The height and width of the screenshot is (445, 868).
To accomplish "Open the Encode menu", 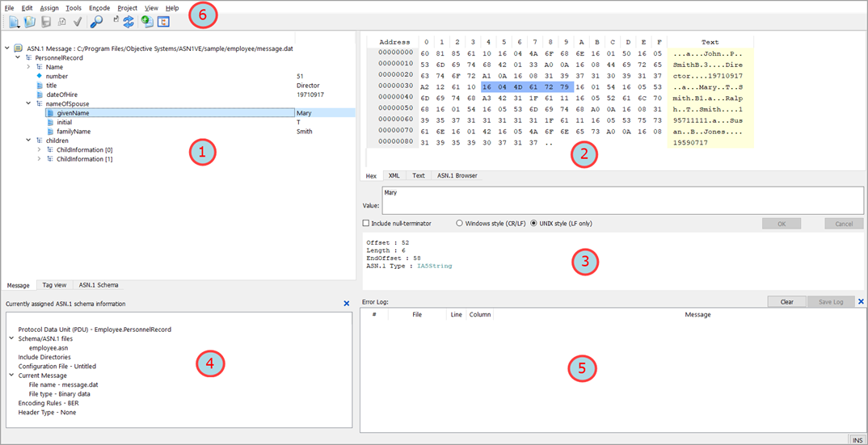I will [99, 7].
